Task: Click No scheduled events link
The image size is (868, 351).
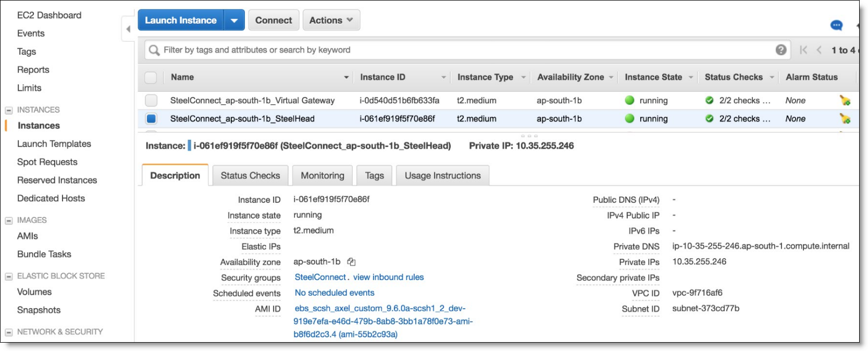Action: pos(334,293)
